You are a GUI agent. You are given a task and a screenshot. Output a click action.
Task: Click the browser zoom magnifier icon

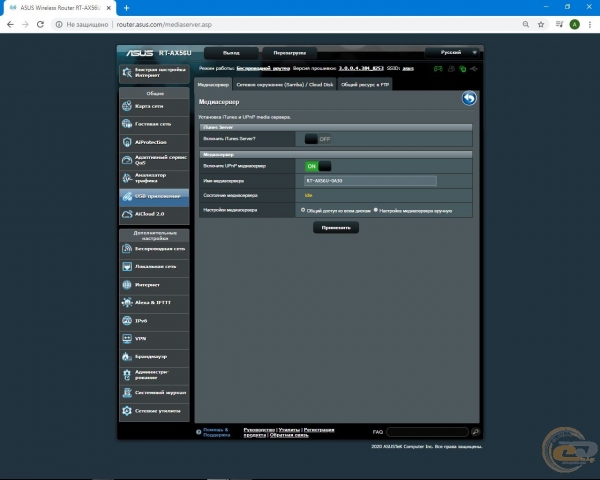tap(526, 24)
